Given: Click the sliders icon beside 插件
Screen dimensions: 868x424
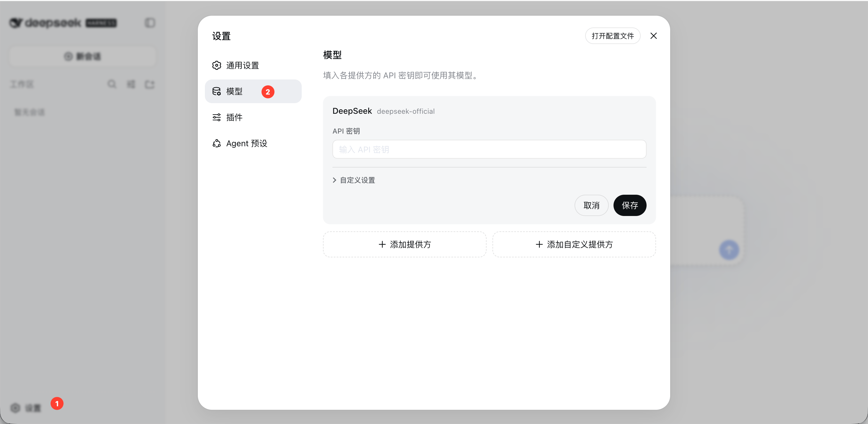Looking at the screenshot, I should 217,117.
